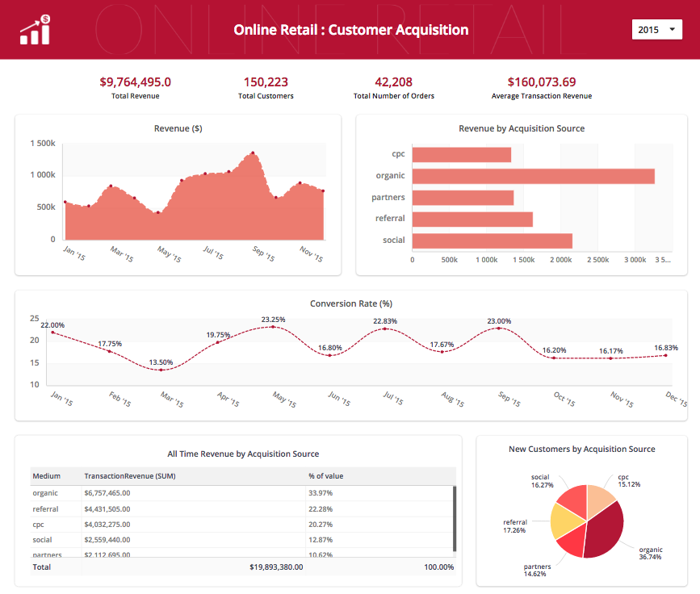Click the % of value column header
Image resolution: width=700 pixels, height=594 pixels.
click(x=325, y=476)
